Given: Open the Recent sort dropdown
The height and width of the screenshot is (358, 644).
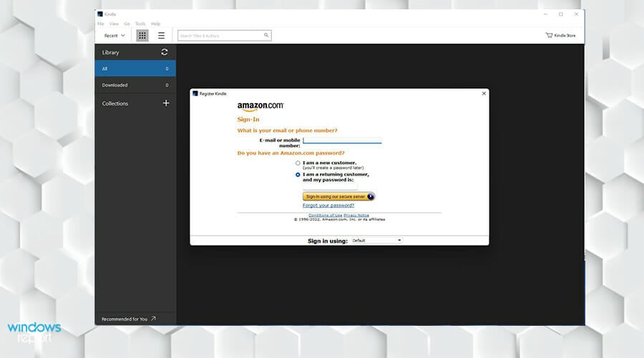Looking at the screenshot, I should pos(114,36).
